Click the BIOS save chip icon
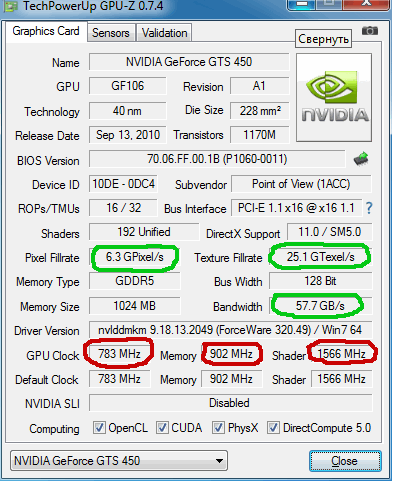The width and height of the screenshot is (395, 485). pos(361,159)
